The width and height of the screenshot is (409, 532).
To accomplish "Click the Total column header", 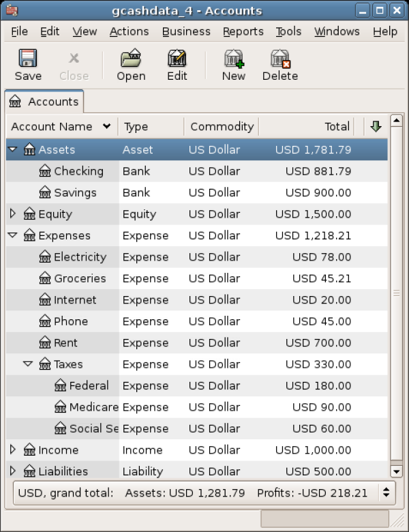I will (305, 126).
